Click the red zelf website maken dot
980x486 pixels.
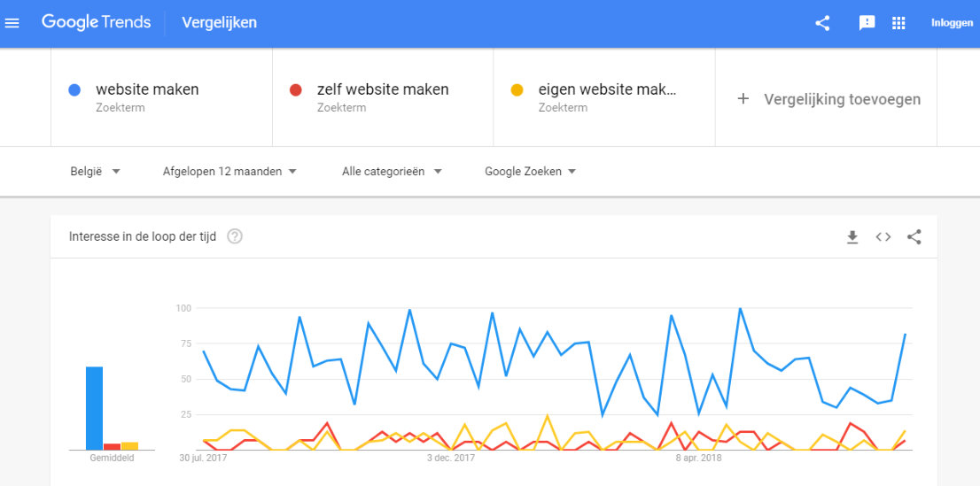coord(296,90)
